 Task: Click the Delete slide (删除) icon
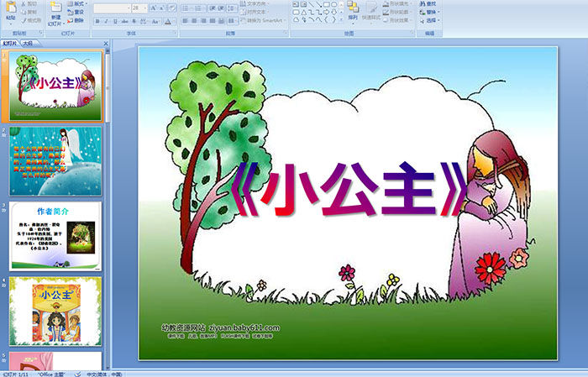tap(77, 21)
